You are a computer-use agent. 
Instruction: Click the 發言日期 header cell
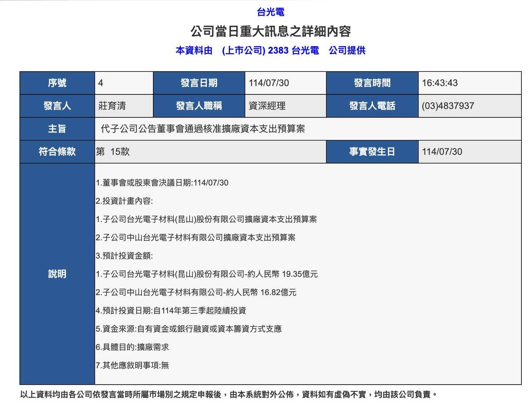(199, 83)
